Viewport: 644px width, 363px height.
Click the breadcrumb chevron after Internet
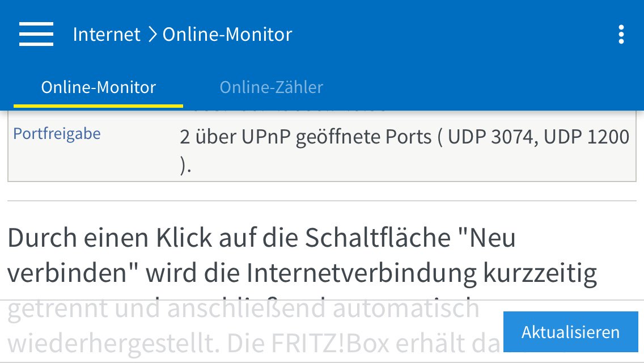click(x=151, y=35)
